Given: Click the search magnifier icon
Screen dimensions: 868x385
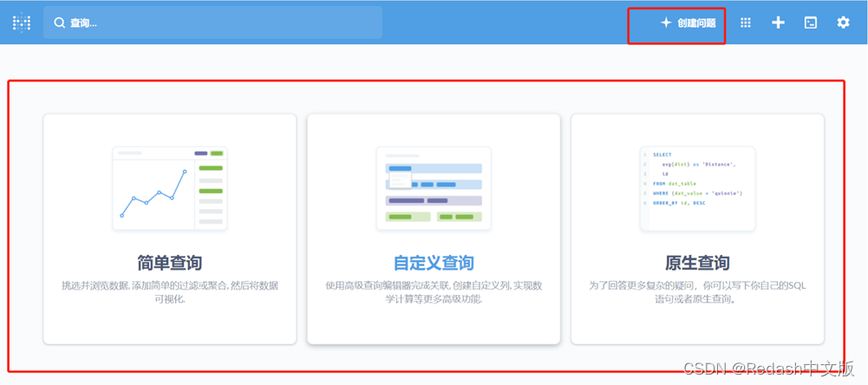Looking at the screenshot, I should point(59,23).
